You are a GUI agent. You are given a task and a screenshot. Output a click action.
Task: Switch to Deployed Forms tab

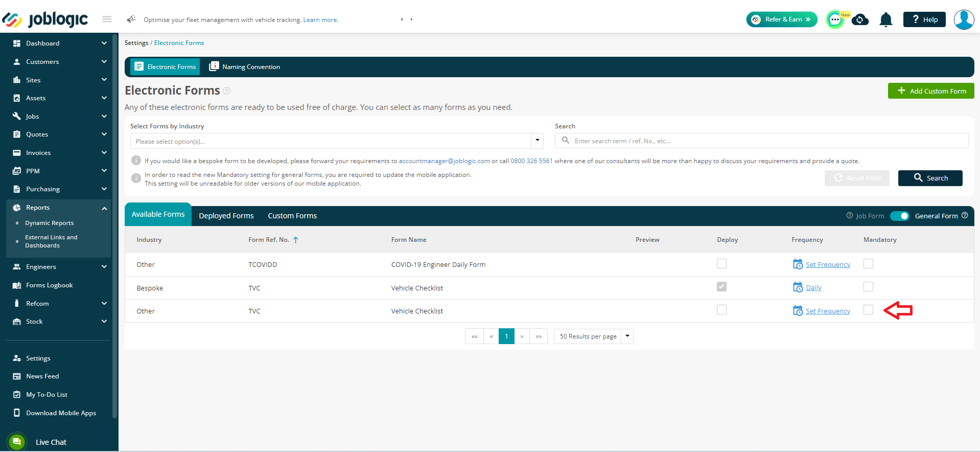pos(226,216)
